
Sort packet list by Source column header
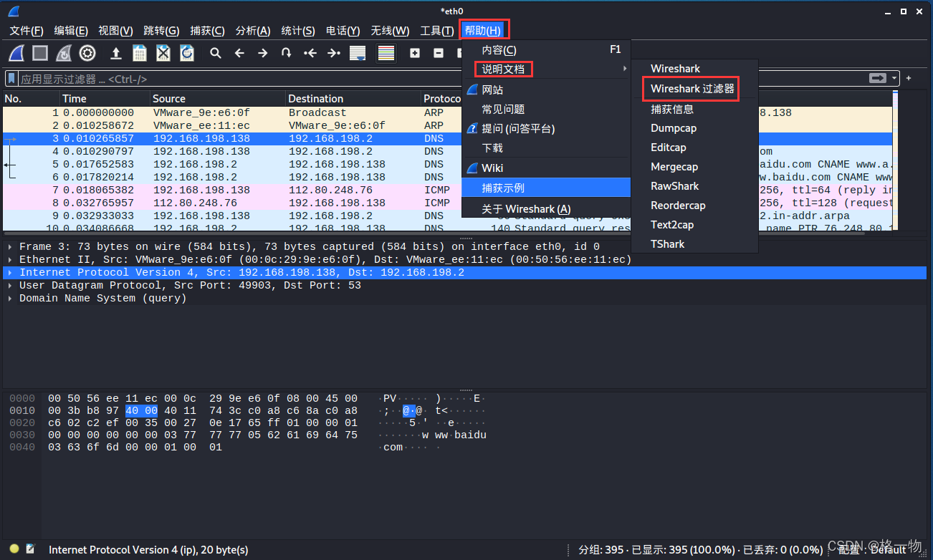click(218, 99)
